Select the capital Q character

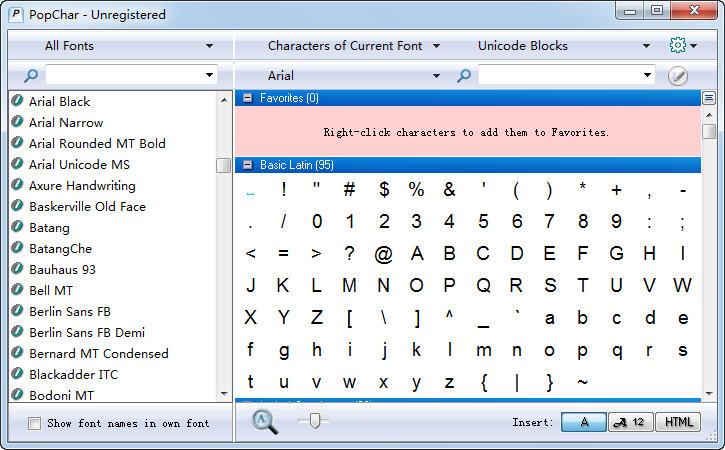(483, 286)
